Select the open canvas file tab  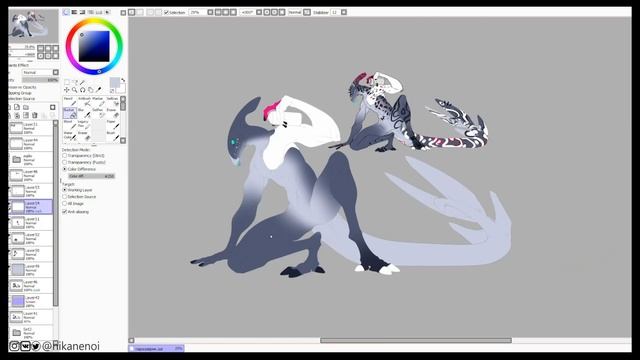coord(156,349)
